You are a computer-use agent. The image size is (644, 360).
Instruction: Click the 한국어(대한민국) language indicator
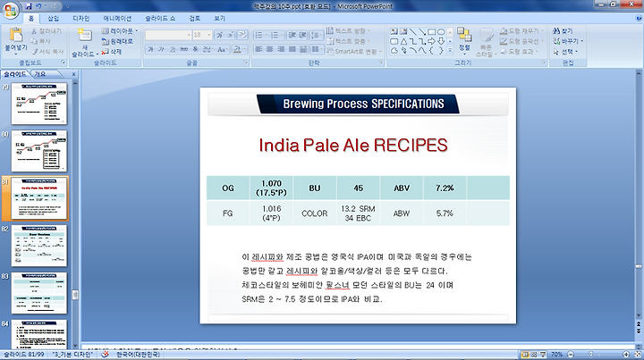138,355
